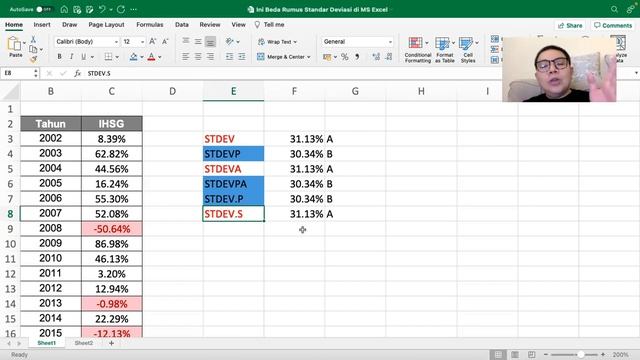Click the Share button

570,25
